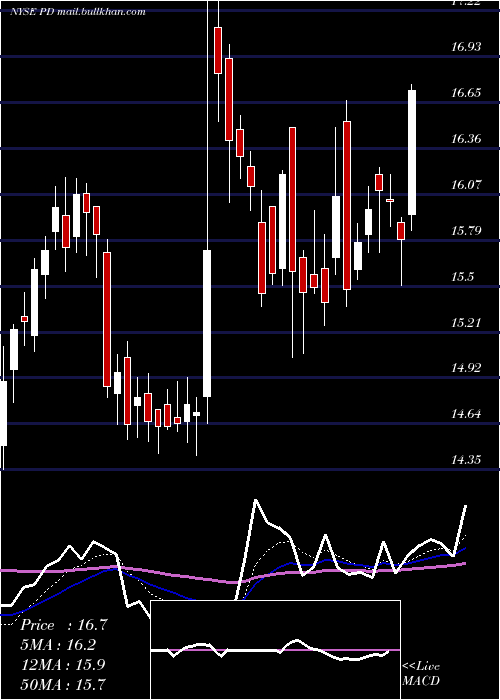Click the '<<Live MACD' label
This screenshot has height=700, width=500.
click(421, 673)
